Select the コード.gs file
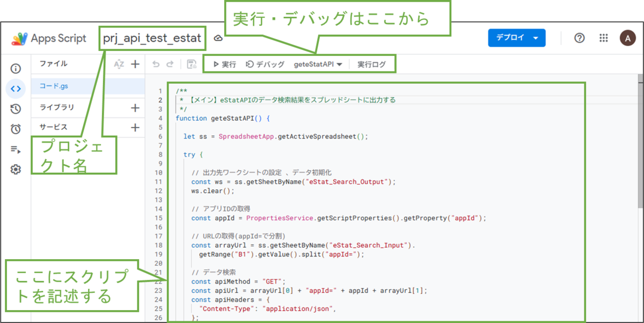This screenshot has height=323, width=644. click(x=88, y=86)
